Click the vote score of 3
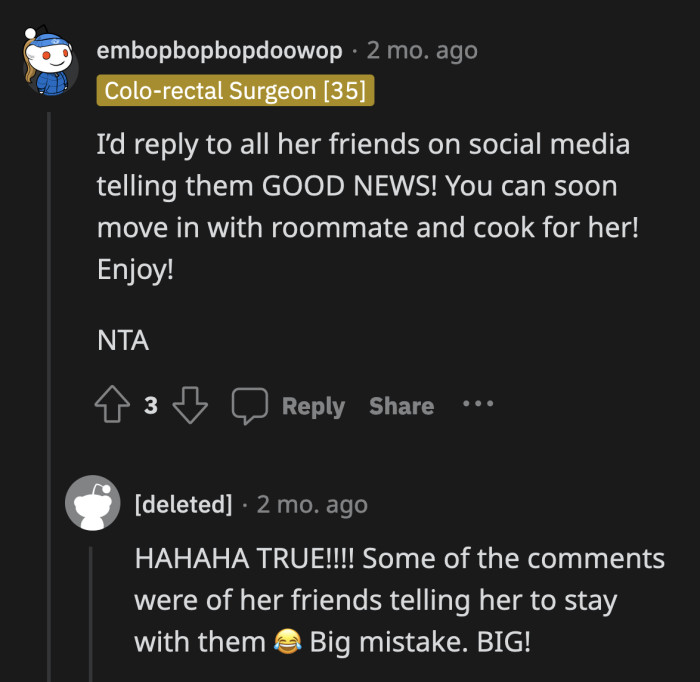700x682 pixels. (x=150, y=406)
